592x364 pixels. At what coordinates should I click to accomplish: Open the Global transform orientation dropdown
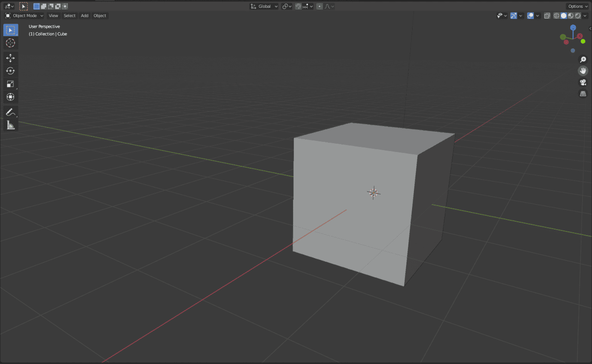point(264,6)
